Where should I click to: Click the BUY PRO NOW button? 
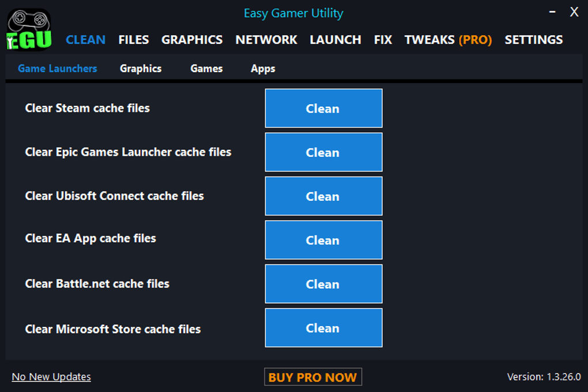click(x=313, y=377)
